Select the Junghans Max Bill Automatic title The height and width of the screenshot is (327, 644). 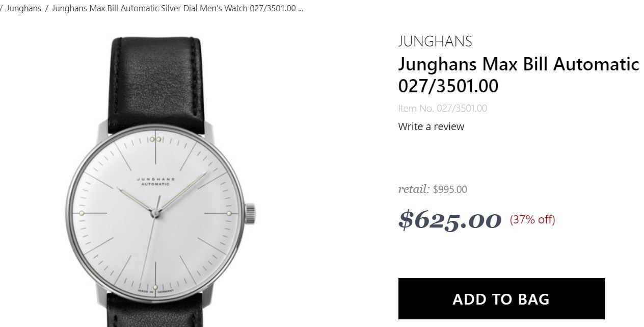(x=519, y=75)
